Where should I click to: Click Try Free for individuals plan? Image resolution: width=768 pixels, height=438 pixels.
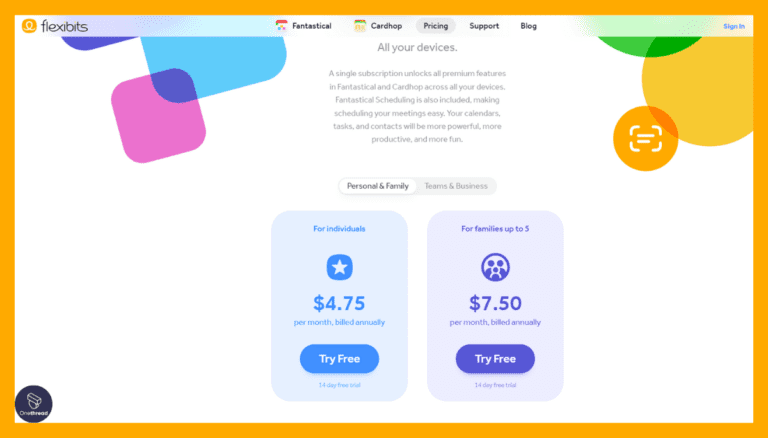point(339,358)
